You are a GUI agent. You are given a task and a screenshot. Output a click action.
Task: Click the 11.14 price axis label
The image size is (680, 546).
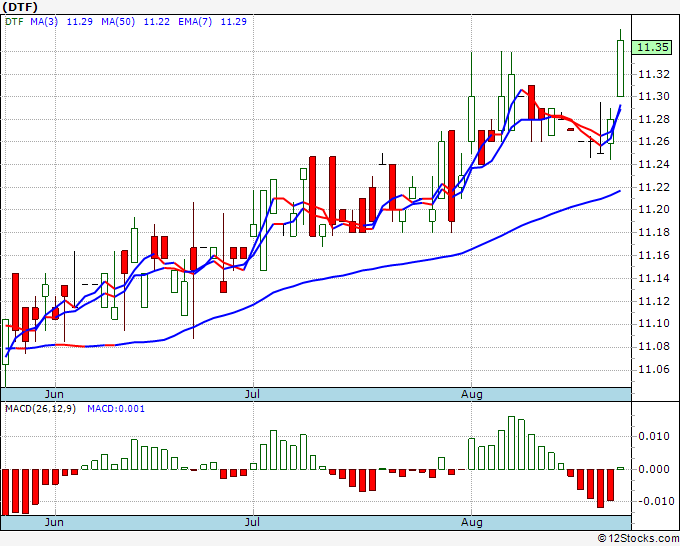654,278
